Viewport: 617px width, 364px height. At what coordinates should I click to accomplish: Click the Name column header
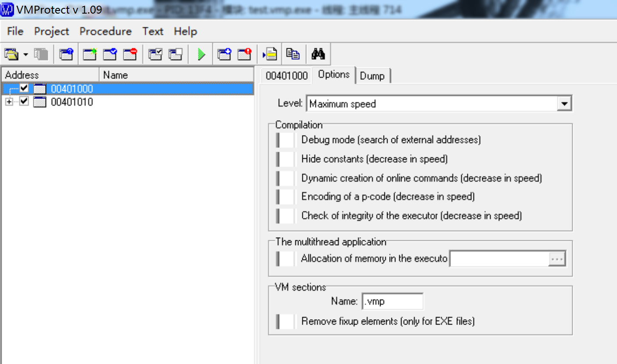click(176, 75)
